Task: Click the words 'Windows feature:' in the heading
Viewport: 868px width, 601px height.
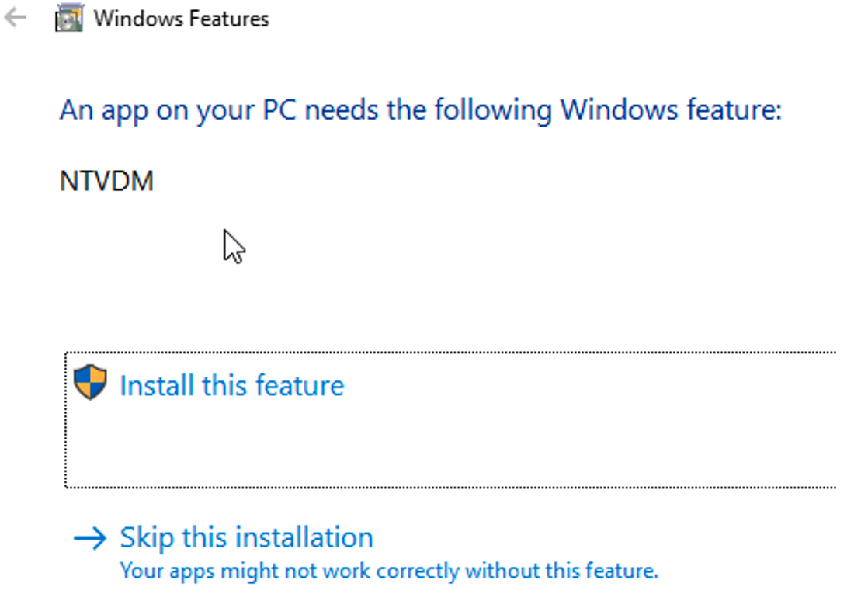Action: click(671, 109)
